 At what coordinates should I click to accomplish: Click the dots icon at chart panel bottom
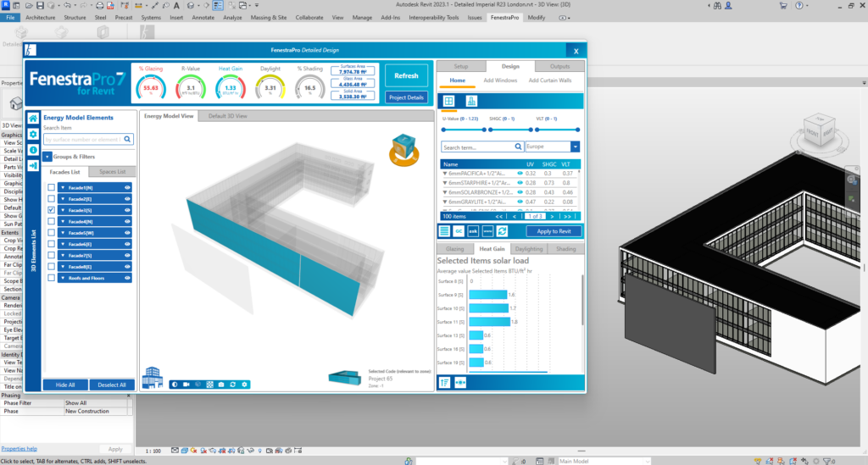point(460,383)
